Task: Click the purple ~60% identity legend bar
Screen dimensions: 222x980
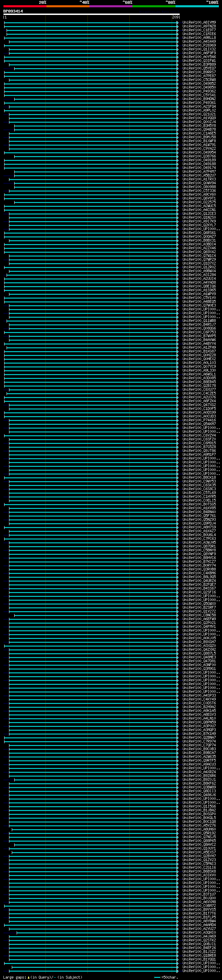Action: coord(111,6)
